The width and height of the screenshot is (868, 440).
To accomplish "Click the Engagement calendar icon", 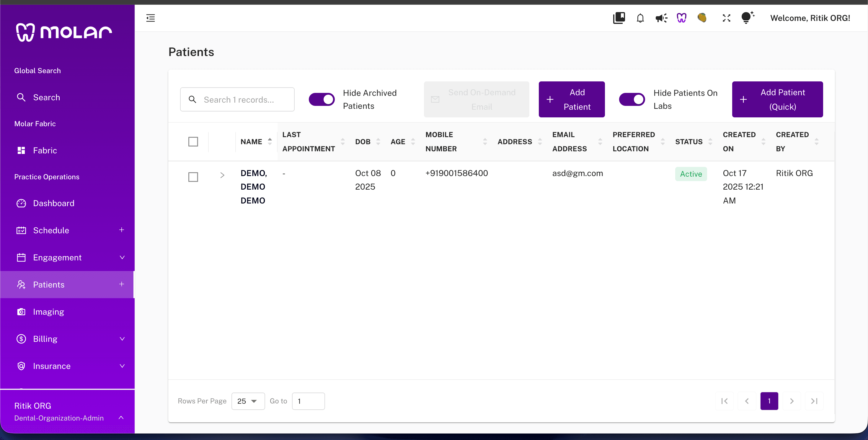I will [21, 257].
